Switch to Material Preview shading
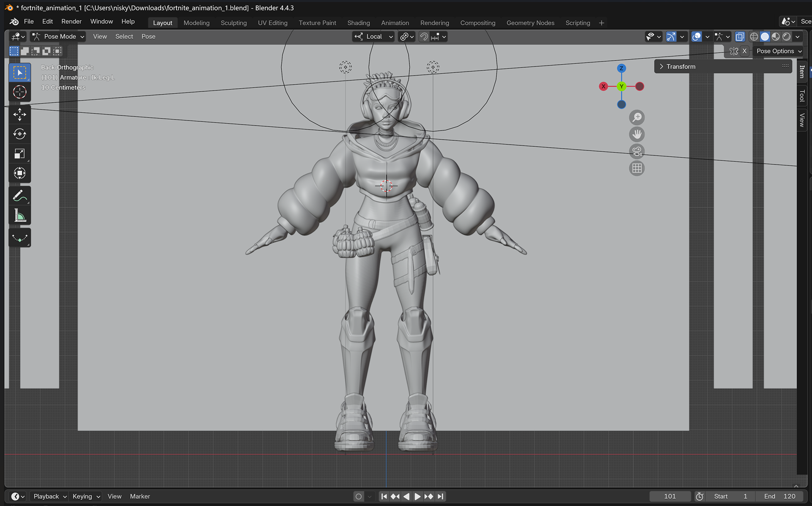The height and width of the screenshot is (506, 812). pyautogui.click(x=776, y=37)
